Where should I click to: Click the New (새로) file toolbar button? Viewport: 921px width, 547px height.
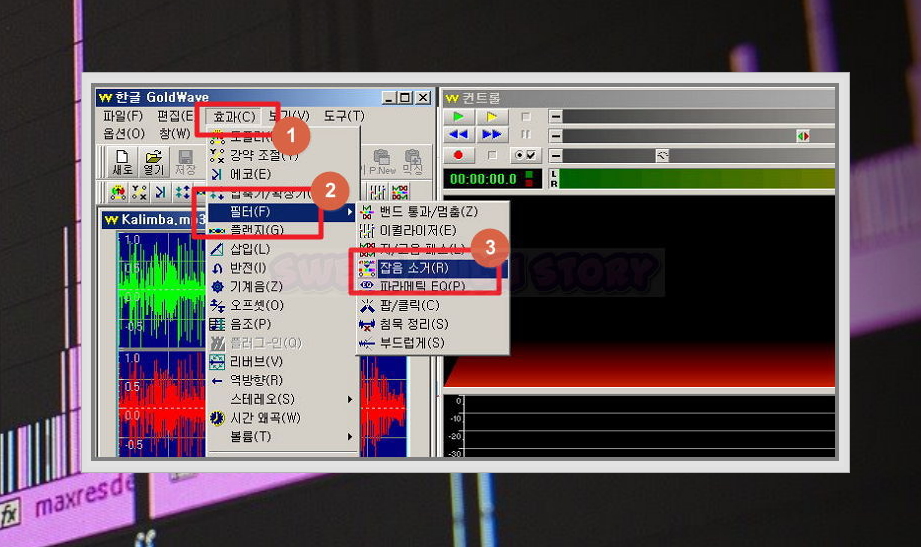[122, 162]
